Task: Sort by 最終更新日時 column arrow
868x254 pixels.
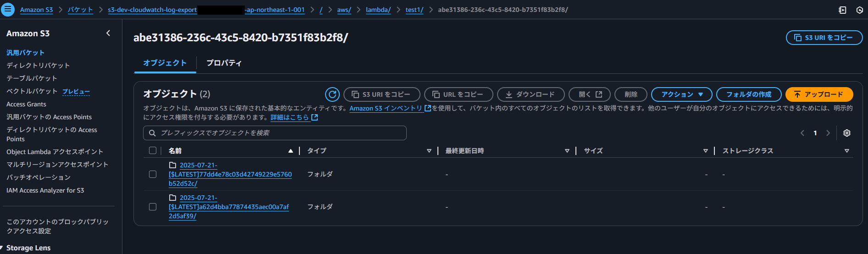Action: click(x=567, y=151)
